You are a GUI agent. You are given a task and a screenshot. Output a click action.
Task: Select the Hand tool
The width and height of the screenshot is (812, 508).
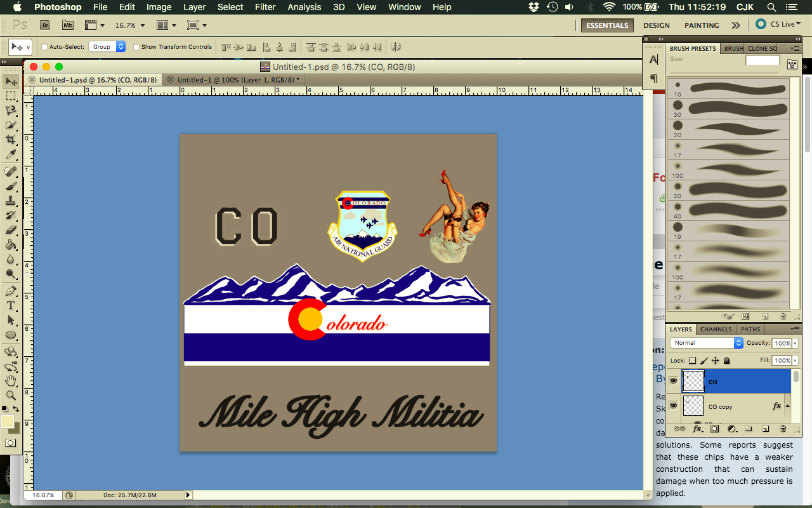pos(11,381)
